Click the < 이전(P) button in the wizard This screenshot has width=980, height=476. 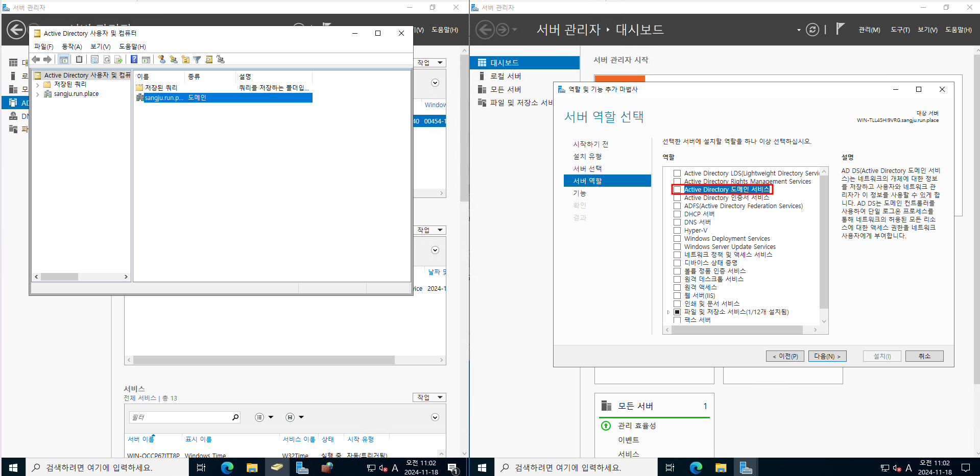[785, 356]
